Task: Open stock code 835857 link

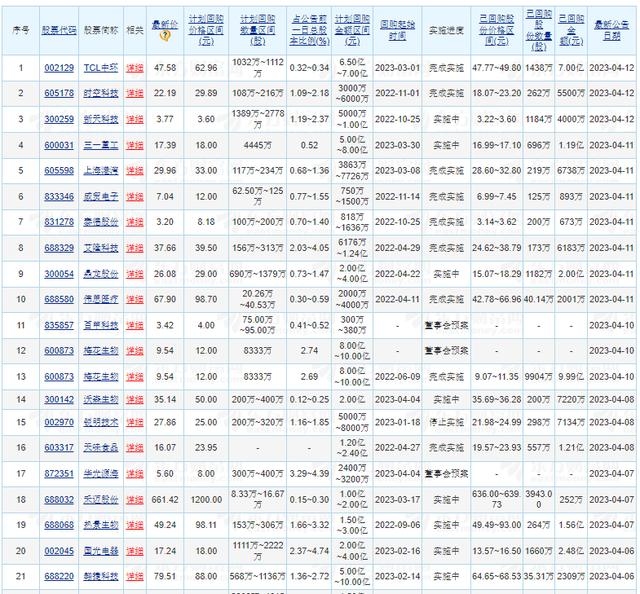Action: tap(59, 325)
